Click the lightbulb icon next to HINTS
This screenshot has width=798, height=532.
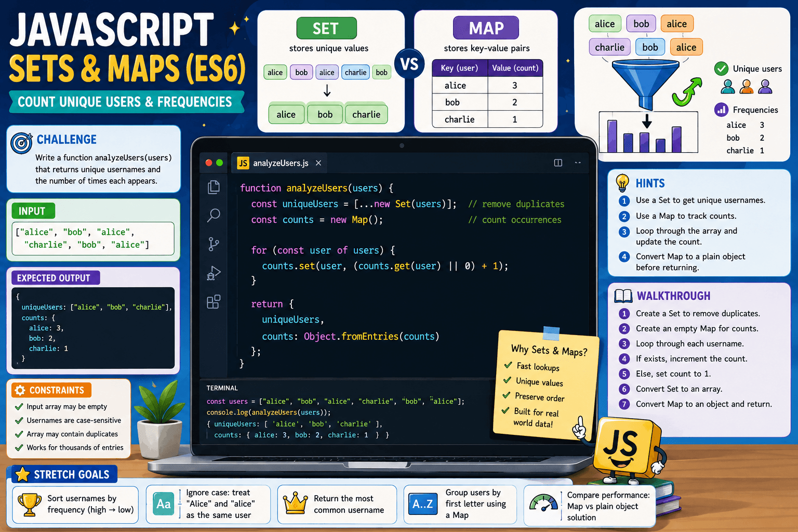pyautogui.click(x=622, y=183)
